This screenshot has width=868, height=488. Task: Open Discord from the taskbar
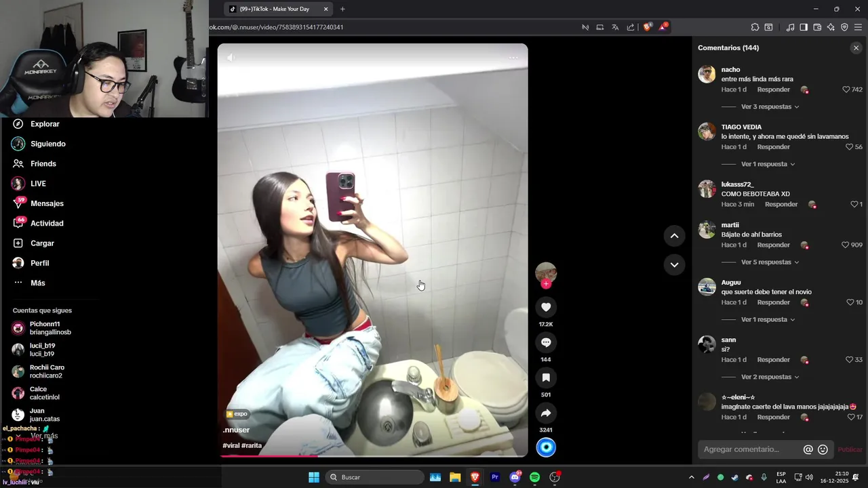tap(515, 477)
